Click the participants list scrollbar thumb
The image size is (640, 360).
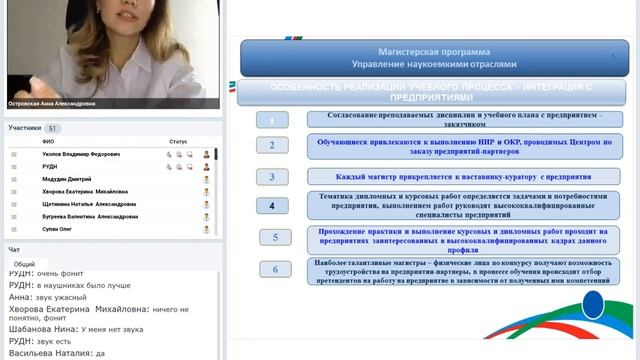(x=216, y=154)
